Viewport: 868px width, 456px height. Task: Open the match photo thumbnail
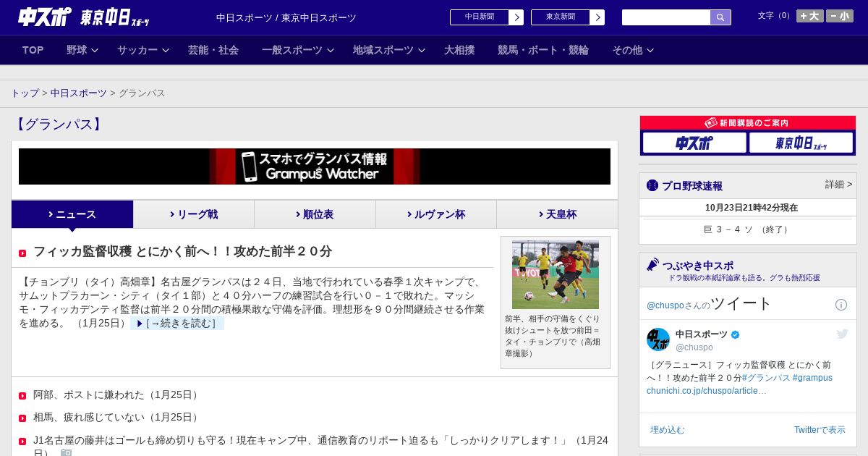tap(556, 275)
